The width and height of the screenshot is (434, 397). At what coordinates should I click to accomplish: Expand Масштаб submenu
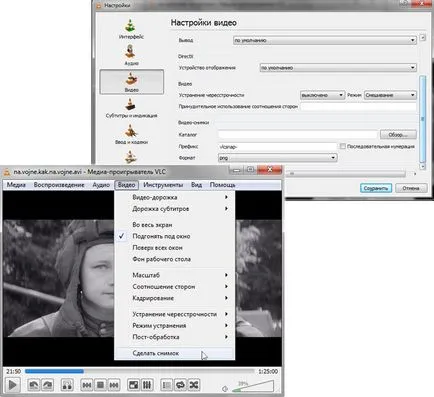[x=175, y=275]
